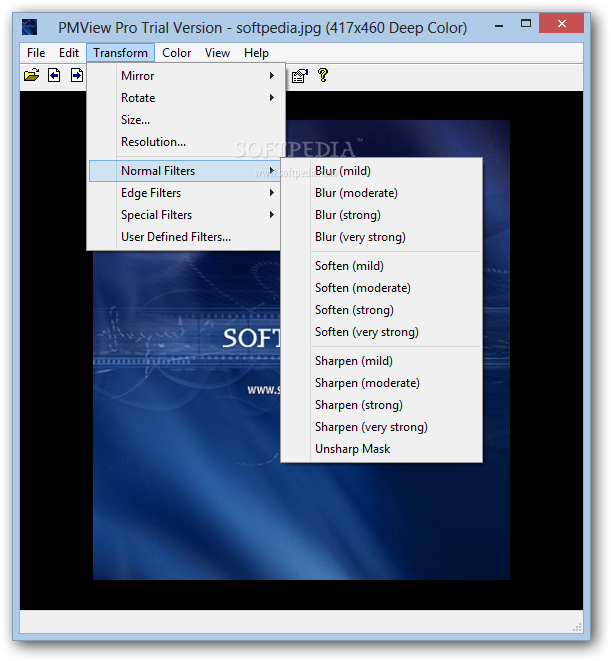Select Unsharp Mask from the submenu
Screen dimensions: 611x661
(382, 449)
